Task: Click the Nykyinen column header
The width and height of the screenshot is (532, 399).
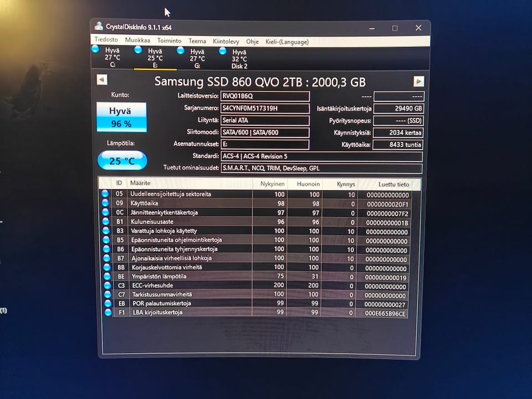Action: coord(270,183)
